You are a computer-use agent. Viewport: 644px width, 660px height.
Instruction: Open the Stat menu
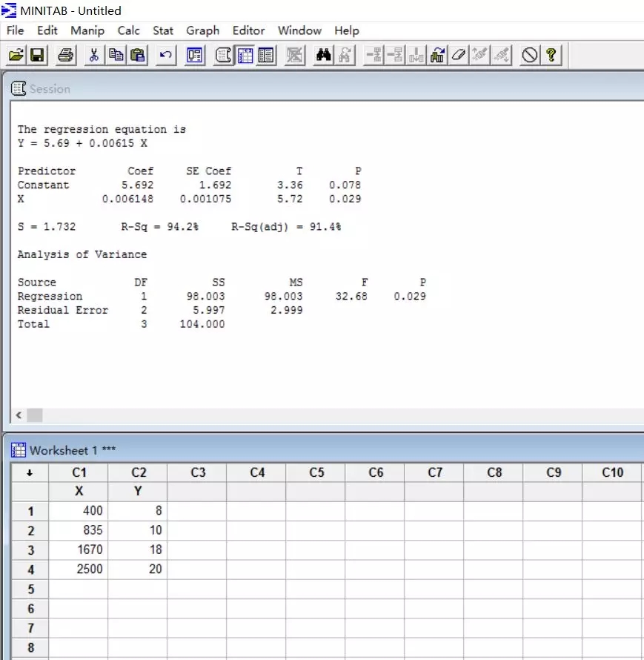(x=163, y=30)
